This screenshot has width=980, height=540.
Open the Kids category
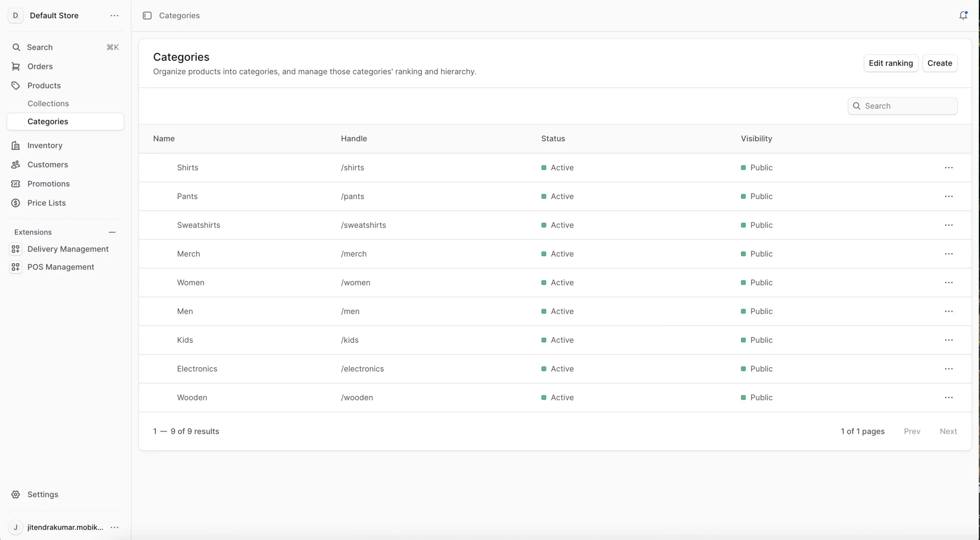[x=185, y=340]
